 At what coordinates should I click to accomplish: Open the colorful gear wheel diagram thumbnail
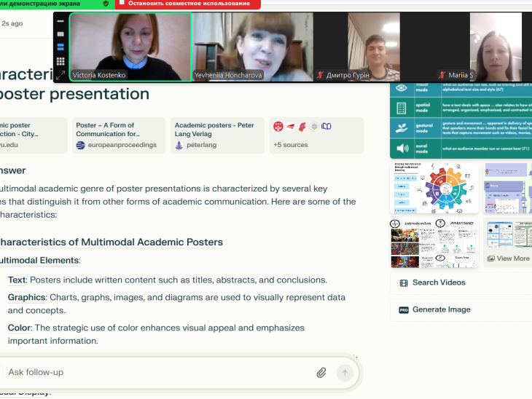pyautogui.click(x=434, y=188)
